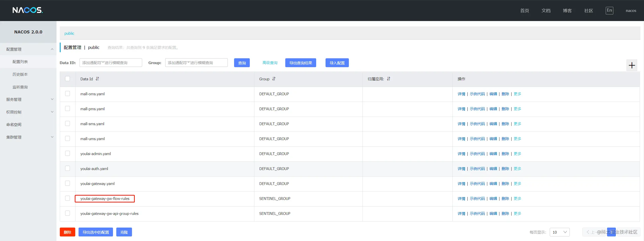Expand the 集群管理 sidebar section
644x241 pixels.
[x=28, y=137]
